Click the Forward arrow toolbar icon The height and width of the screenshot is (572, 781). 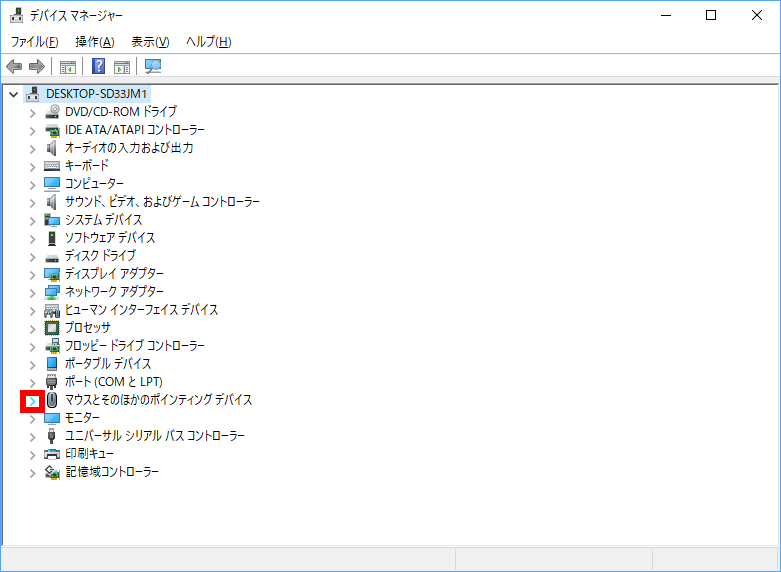pos(37,66)
